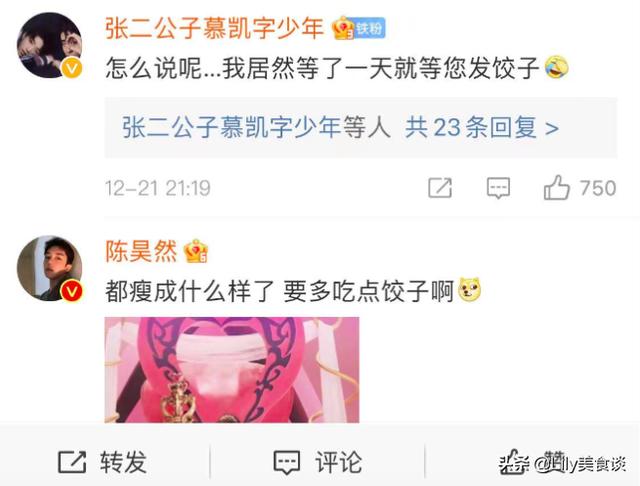Tap crown badge beside 张二公子慕凯字少年 name

point(343,28)
